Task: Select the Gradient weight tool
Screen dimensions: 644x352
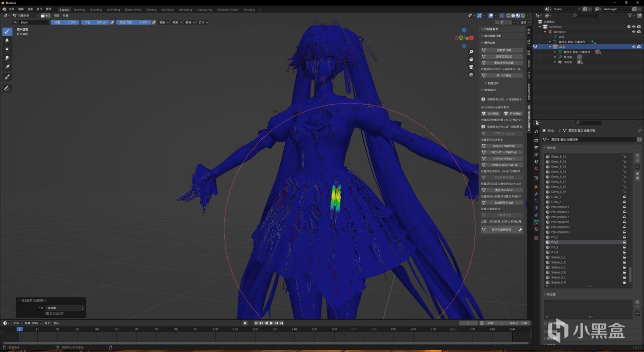Action: [7, 67]
